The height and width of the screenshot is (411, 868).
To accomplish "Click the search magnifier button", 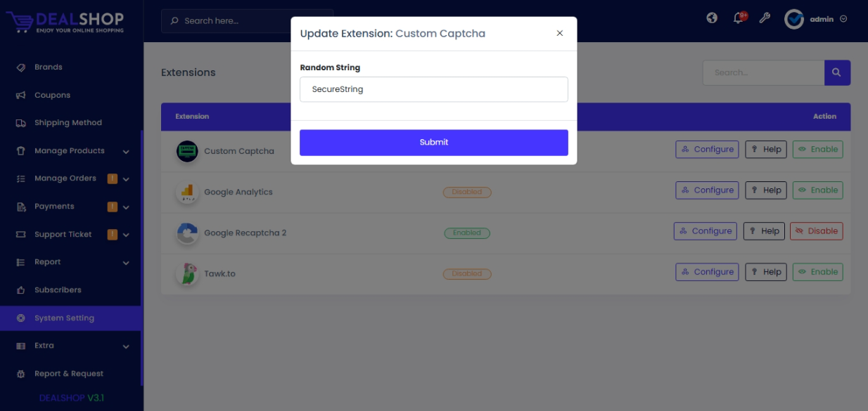I will [837, 72].
